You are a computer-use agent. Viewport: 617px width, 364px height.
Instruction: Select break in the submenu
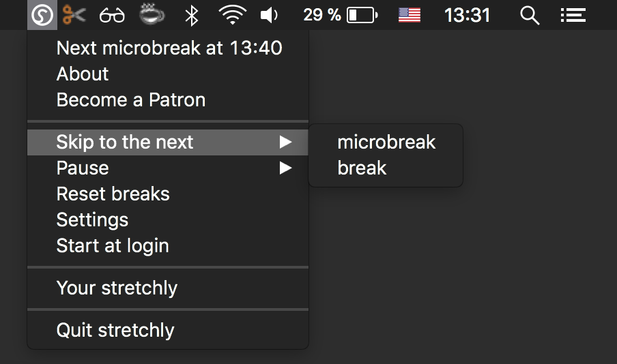[x=386, y=168]
